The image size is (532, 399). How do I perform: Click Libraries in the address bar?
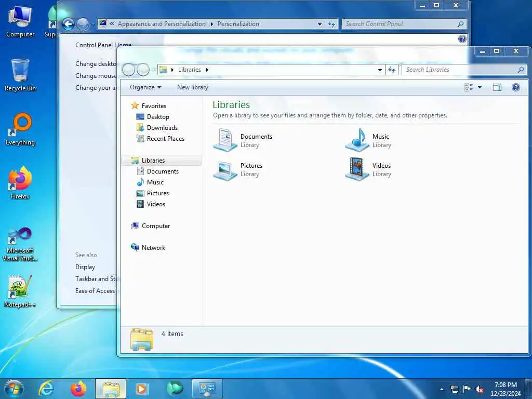(x=189, y=70)
